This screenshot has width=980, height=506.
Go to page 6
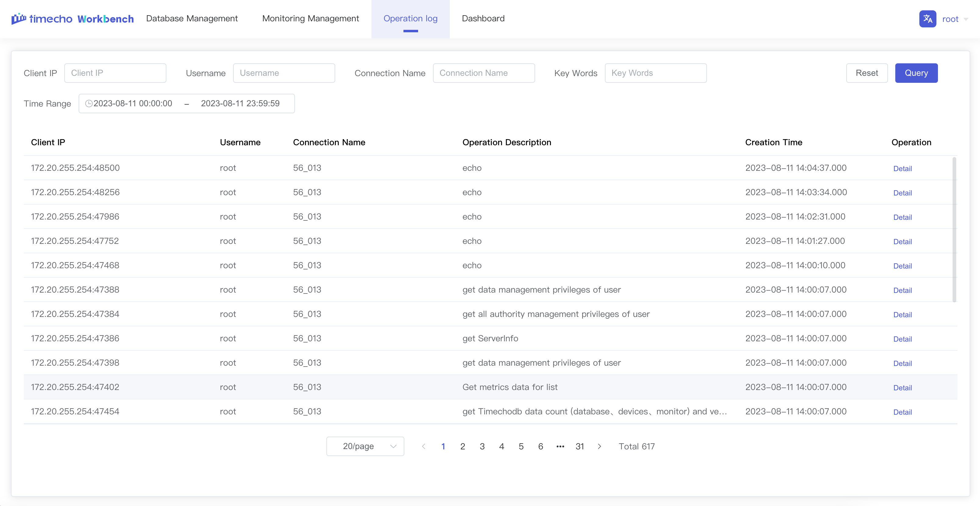tap(540, 446)
